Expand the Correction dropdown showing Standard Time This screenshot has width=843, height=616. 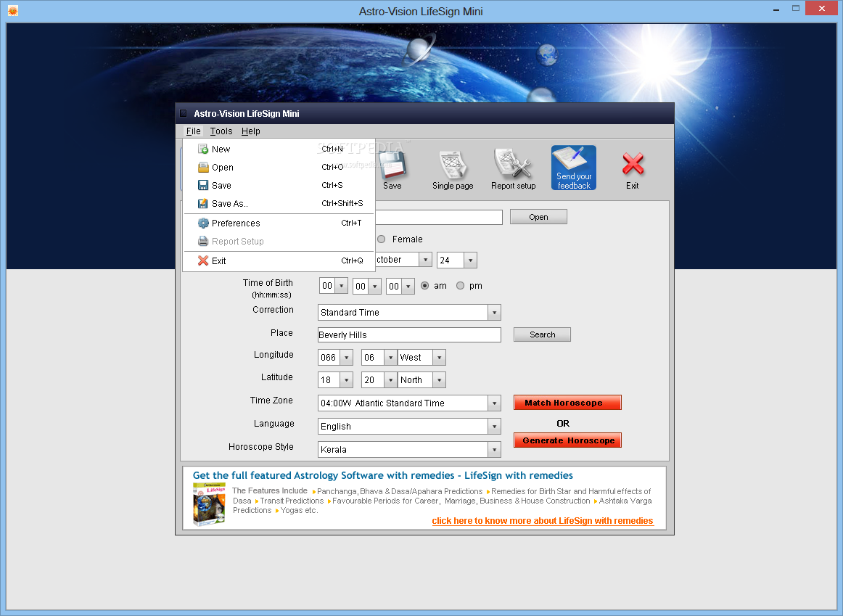[494, 312]
